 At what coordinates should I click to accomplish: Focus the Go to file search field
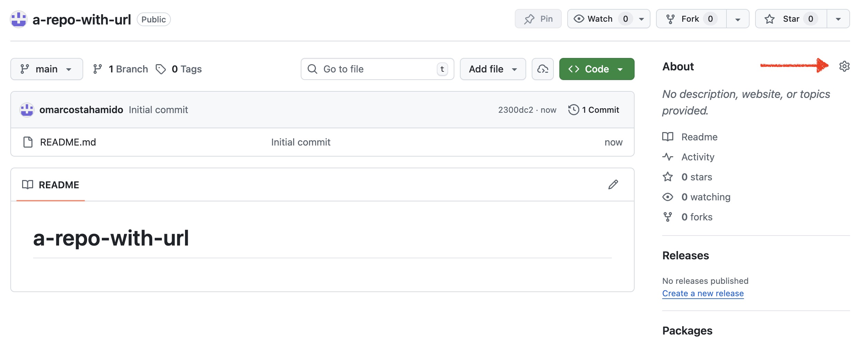pos(377,69)
